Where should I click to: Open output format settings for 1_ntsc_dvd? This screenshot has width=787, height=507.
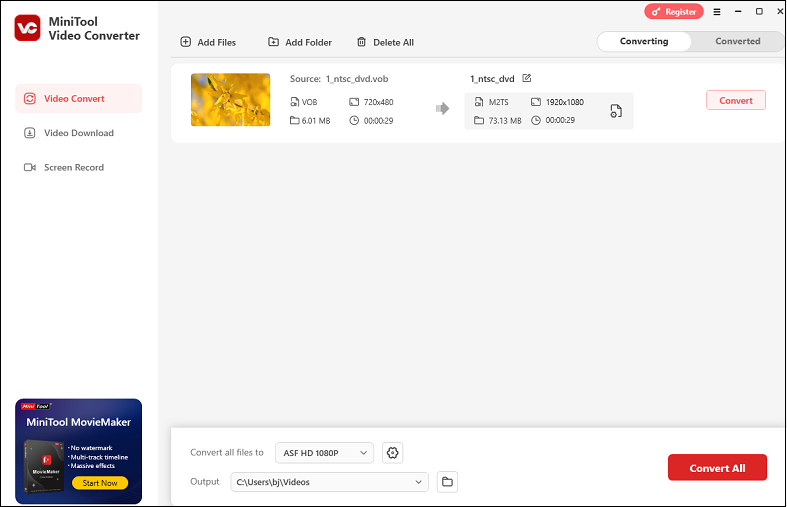pos(616,111)
